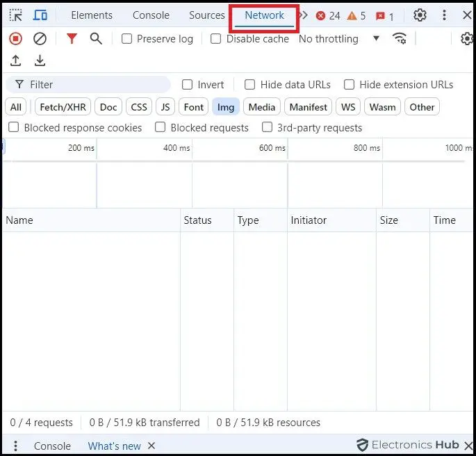Check Blocked requests
The width and height of the screenshot is (476, 456).
coord(160,127)
